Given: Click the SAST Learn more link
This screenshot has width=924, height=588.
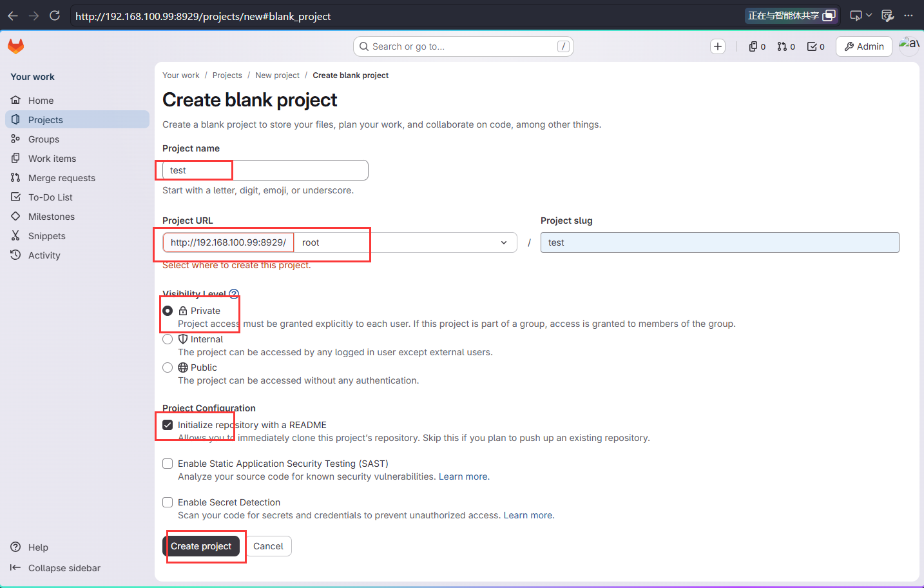Looking at the screenshot, I should click(x=464, y=476).
